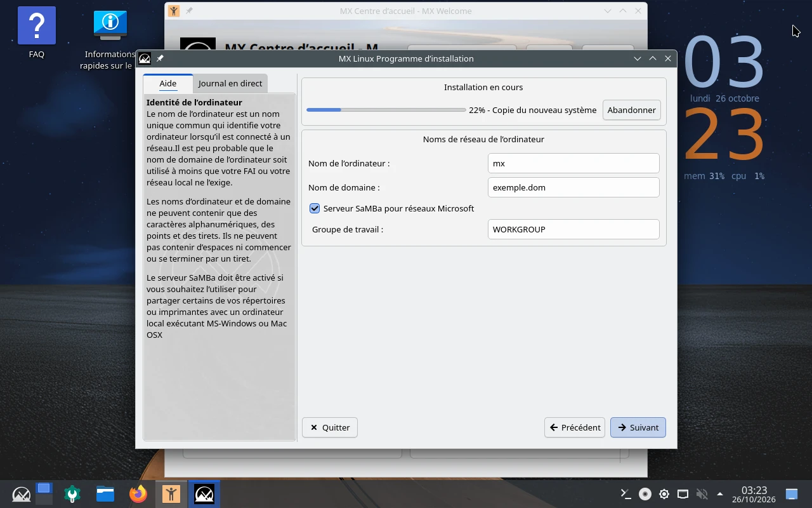This screenshot has height=508, width=812.
Task: Switch to MX Welcome taskbar entry
Action: (171, 493)
